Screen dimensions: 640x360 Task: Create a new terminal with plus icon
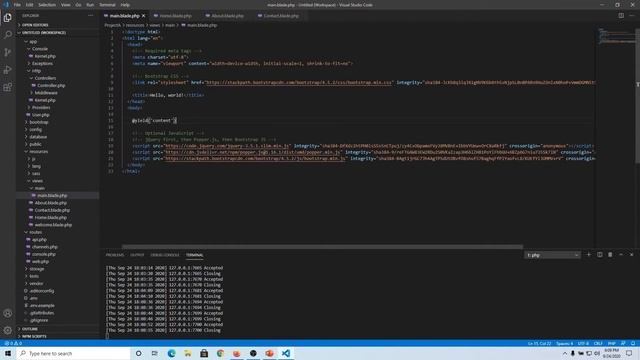pyautogui.click(x=589, y=255)
